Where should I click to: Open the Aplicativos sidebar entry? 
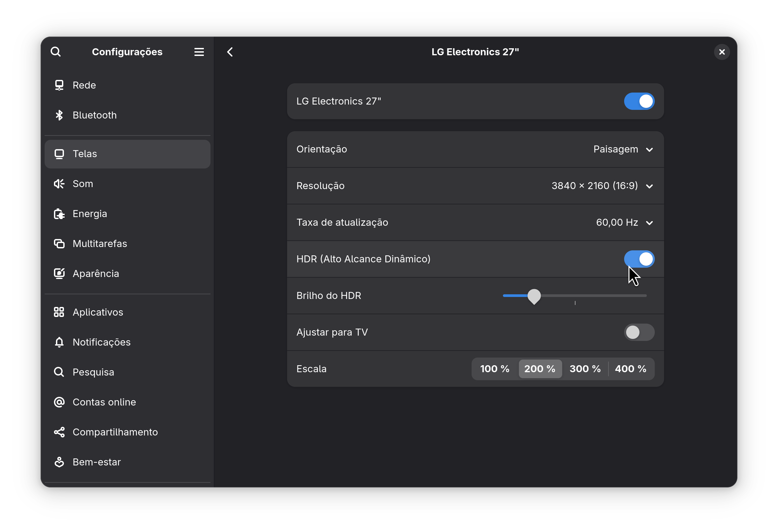pyautogui.click(x=128, y=312)
